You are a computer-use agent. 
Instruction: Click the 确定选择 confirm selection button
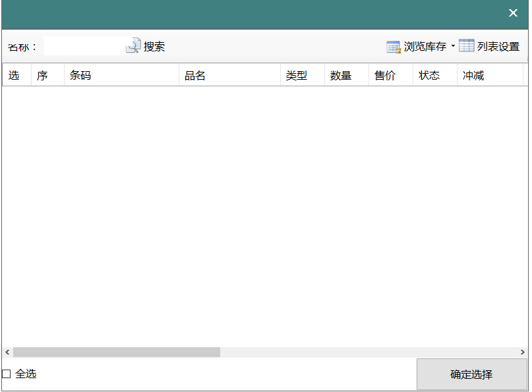472,374
